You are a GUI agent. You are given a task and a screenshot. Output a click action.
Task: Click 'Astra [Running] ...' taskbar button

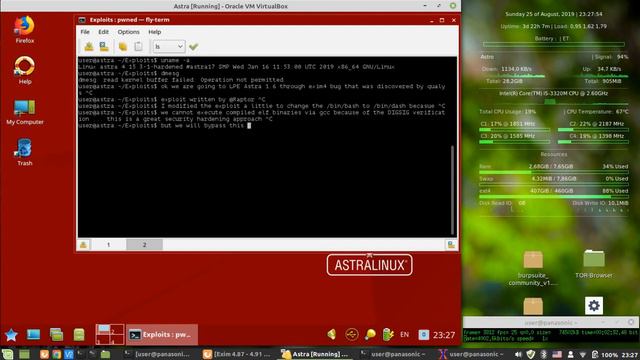(x=316, y=354)
